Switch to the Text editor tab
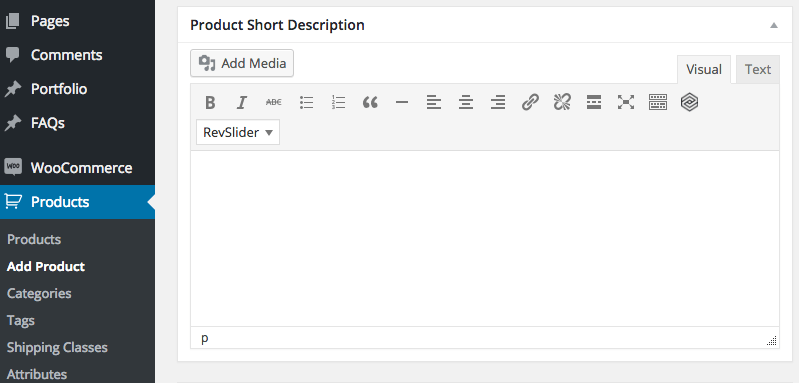The width and height of the screenshot is (799, 383). [x=758, y=69]
